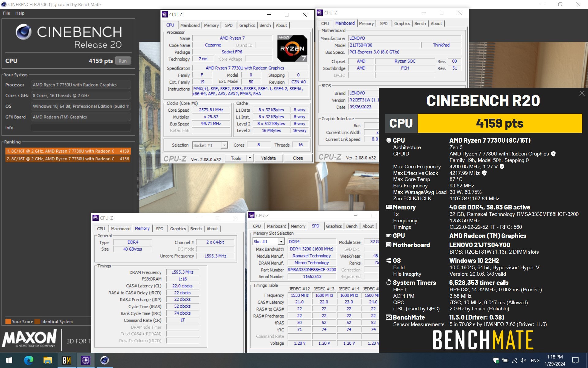This screenshot has width=588, height=368.
Task: Open the Socket #1 selection dropdown
Action: point(224,145)
